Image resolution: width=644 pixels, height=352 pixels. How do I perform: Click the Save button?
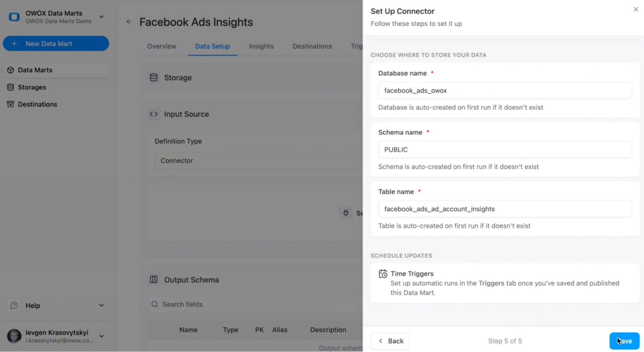624,341
